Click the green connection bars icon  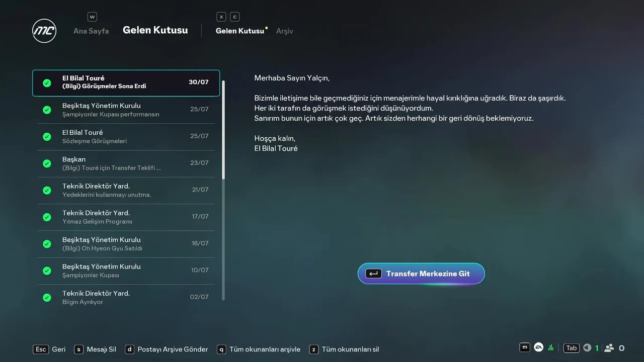[x=551, y=348]
